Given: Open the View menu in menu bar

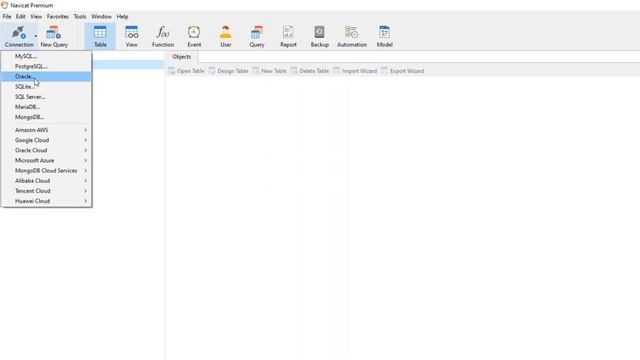Looking at the screenshot, I should (36, 16).
